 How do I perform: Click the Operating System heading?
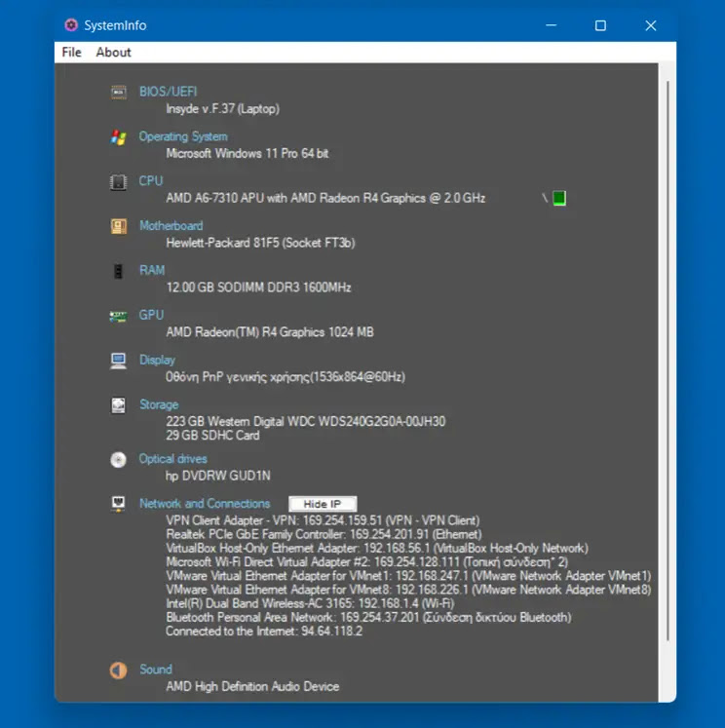click(x=183, y=136)
